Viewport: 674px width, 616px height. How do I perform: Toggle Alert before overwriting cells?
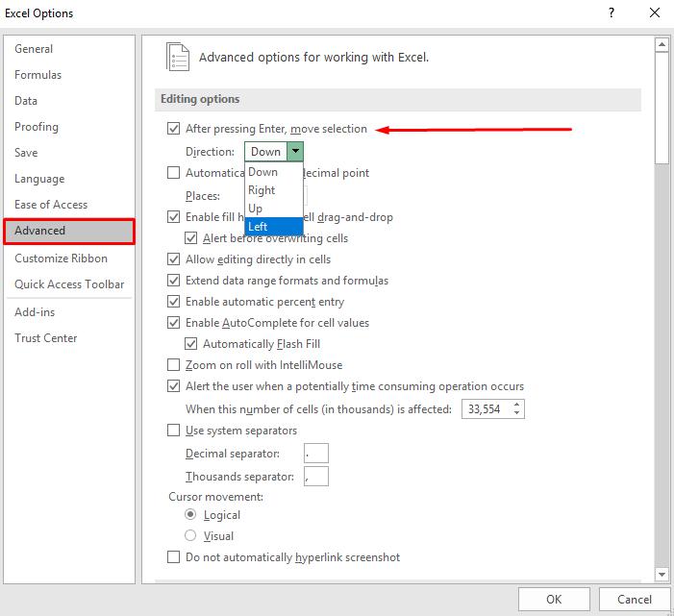click(190, 238)
